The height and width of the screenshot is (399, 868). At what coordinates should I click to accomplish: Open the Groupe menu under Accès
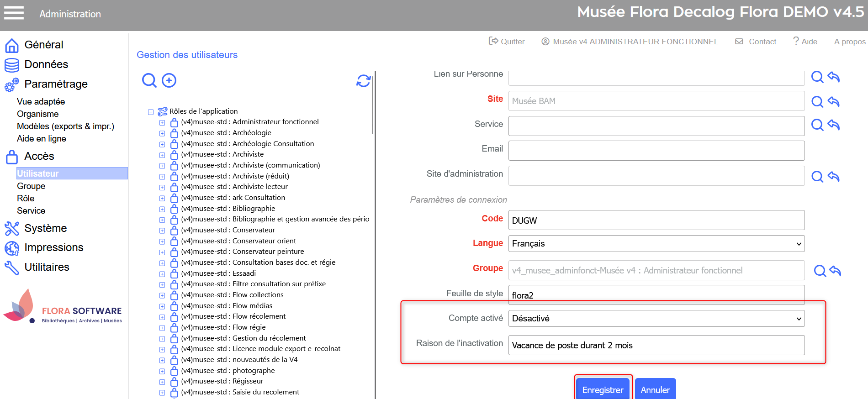click(x=31, y=186)
